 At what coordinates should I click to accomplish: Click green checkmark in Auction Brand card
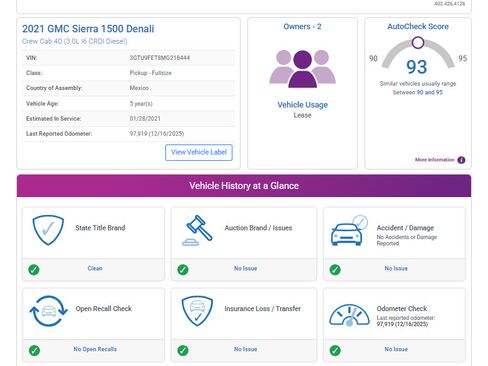pyautogui.click(x=183, y=269)
